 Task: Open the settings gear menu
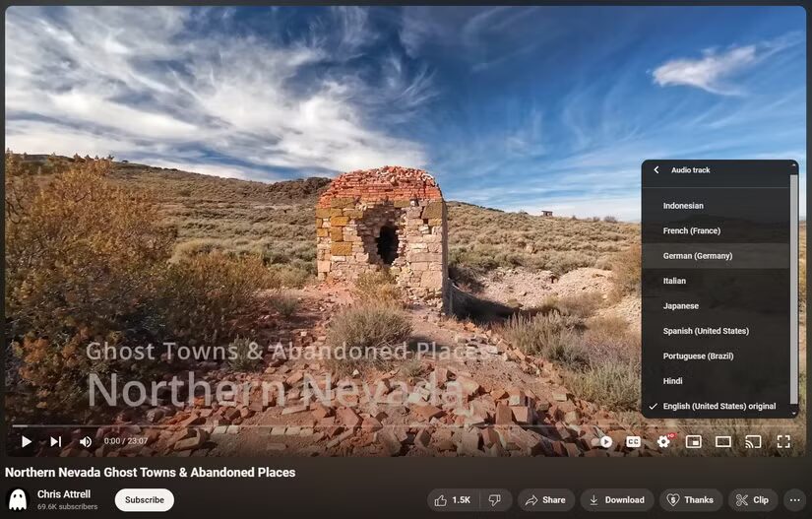(663, 442)
